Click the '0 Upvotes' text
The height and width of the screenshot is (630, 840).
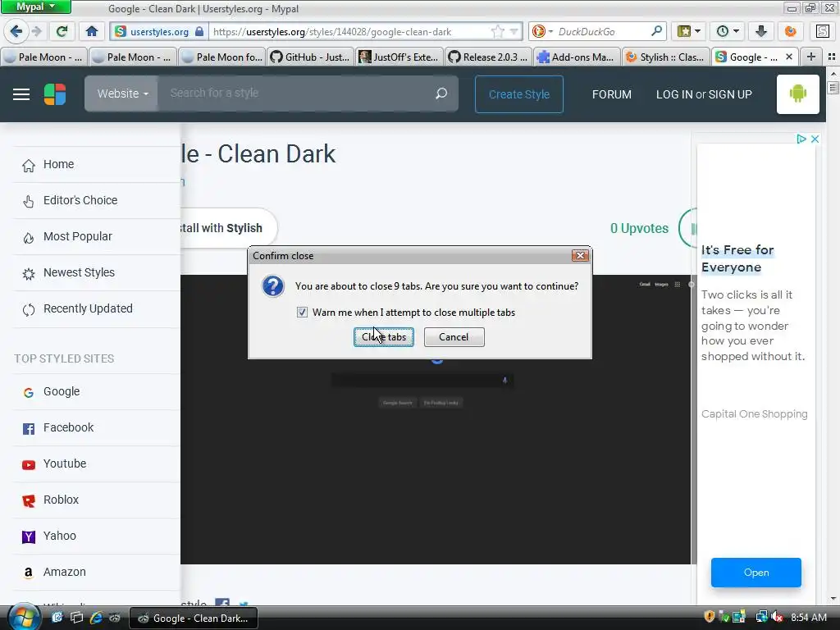[639, 228]
